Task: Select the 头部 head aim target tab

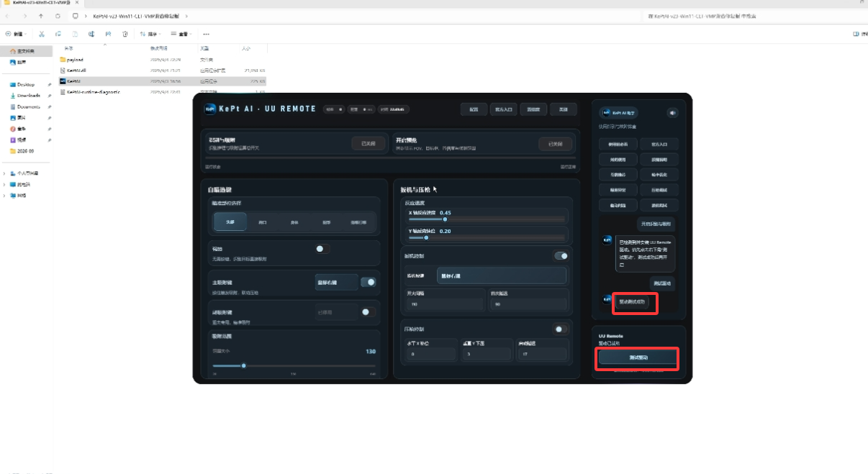Action: click(x=230, y=222)
